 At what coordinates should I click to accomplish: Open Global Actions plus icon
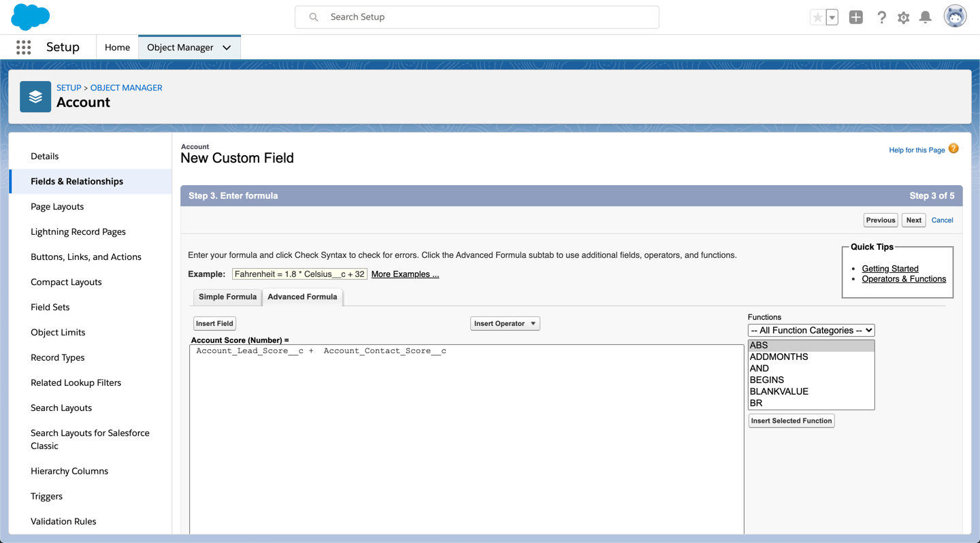tap(855, 18)
